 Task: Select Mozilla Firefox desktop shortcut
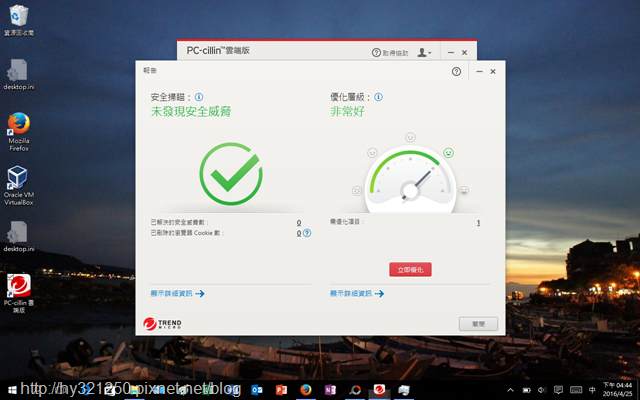click(19, 132)
